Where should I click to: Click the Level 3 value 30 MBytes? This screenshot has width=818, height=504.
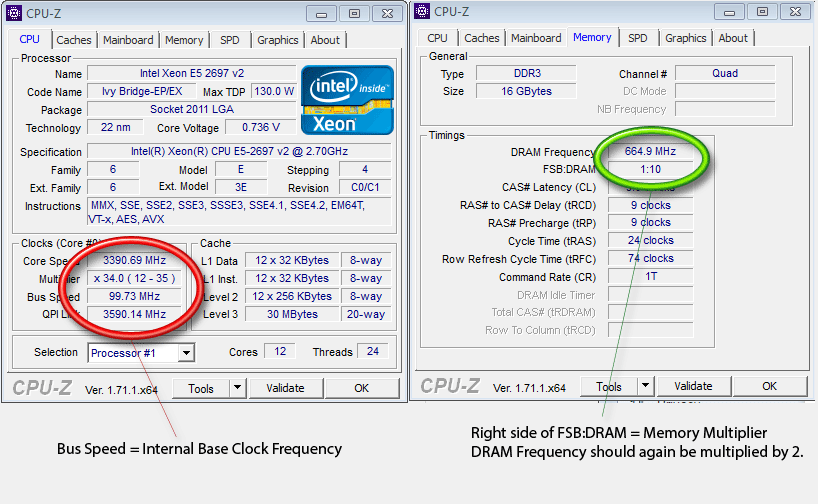tap(292, 314)
